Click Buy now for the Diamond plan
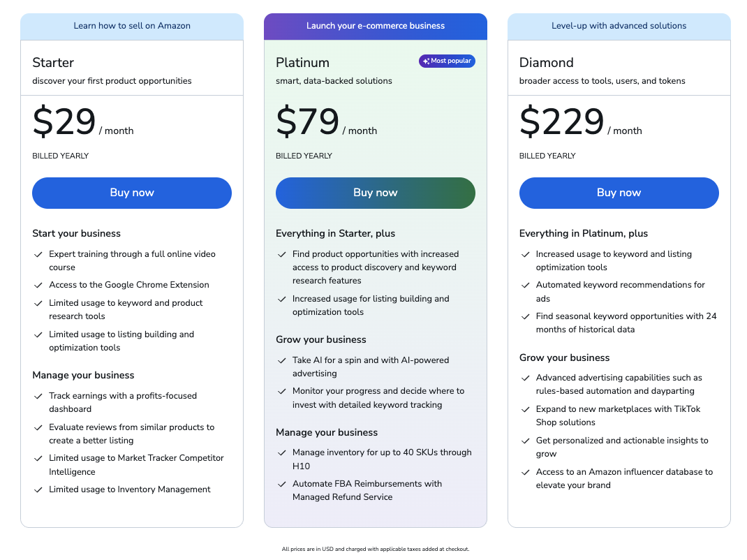 pyautogui.click(x=619, y=193)
